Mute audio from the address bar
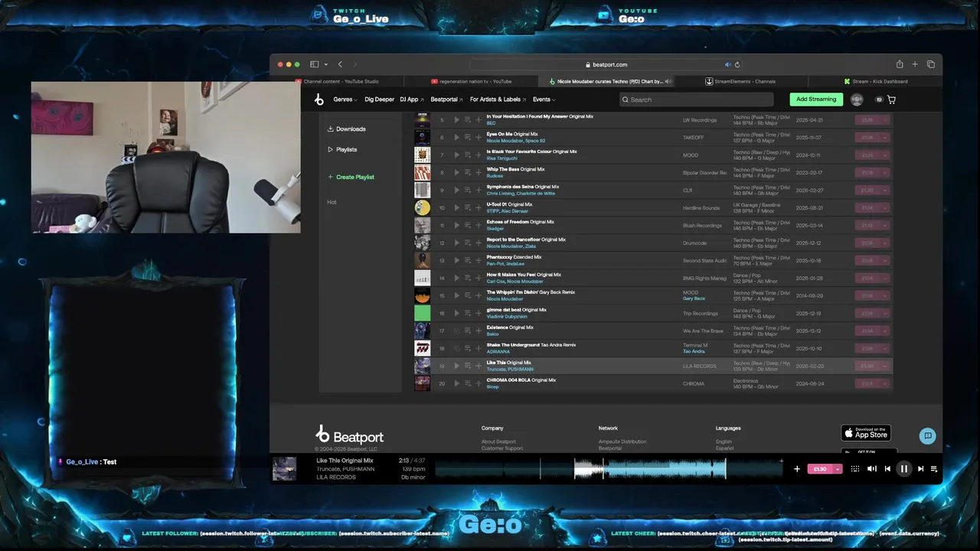980x551 pixels. tap(727, 64)
